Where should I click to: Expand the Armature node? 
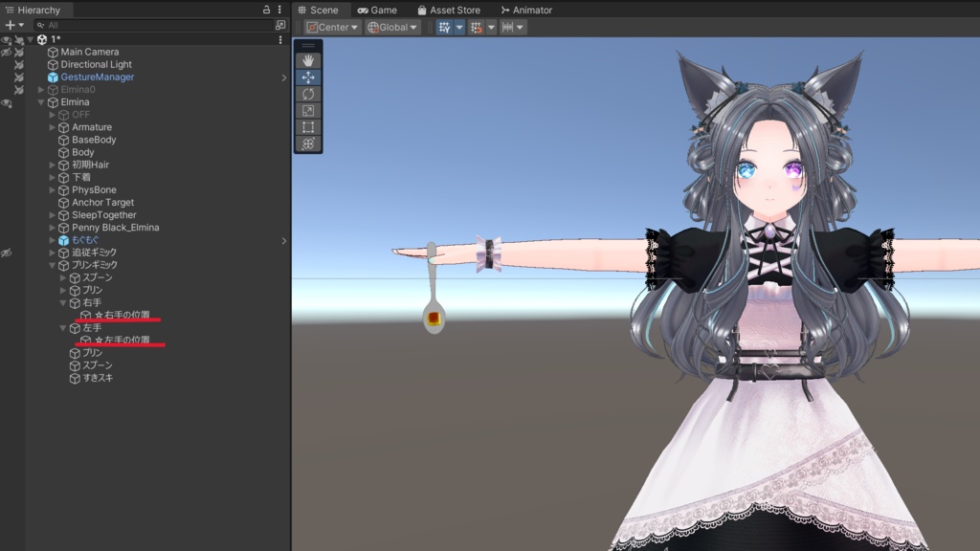pyautogui.click(x=52, y=127)
